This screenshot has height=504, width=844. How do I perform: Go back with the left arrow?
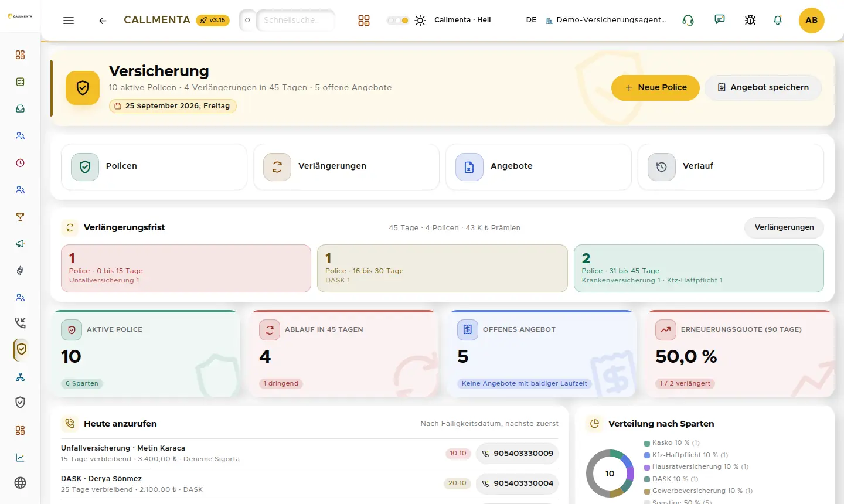coord(103,21)
